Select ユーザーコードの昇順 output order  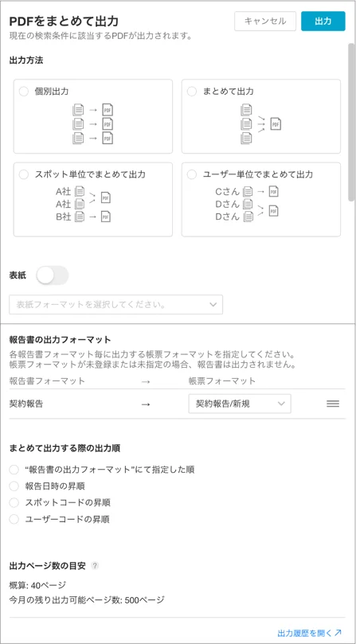(14, 519)
